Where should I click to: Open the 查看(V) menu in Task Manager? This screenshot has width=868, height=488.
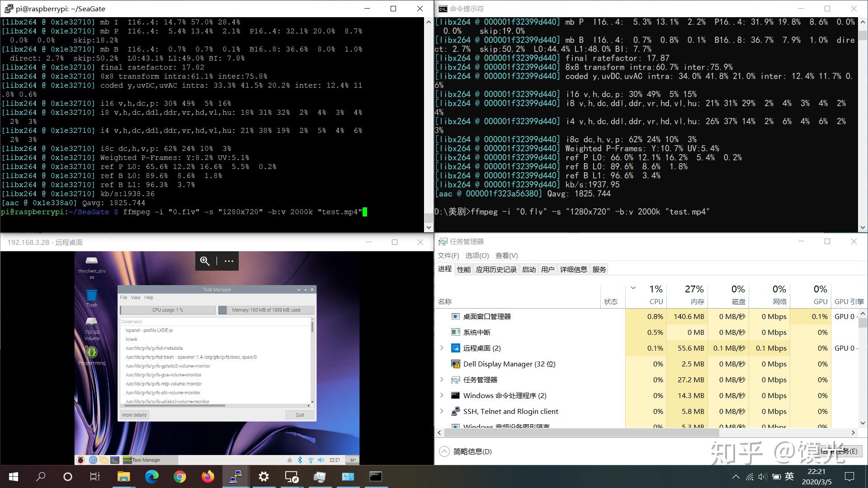[507, 255]
